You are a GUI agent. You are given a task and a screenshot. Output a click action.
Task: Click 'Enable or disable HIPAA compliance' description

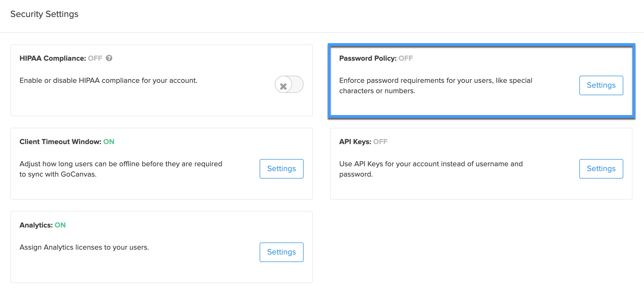tap(108, 81)
